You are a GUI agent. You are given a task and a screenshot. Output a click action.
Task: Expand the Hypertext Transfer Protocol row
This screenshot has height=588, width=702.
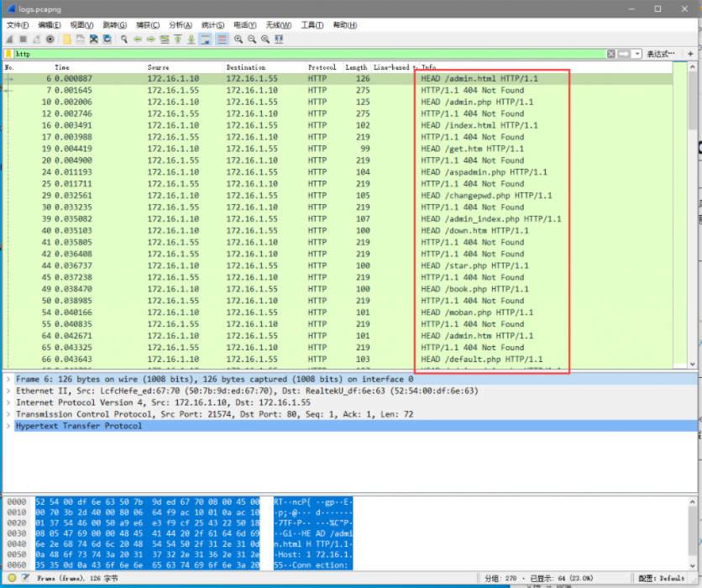(x=8, y=426)
